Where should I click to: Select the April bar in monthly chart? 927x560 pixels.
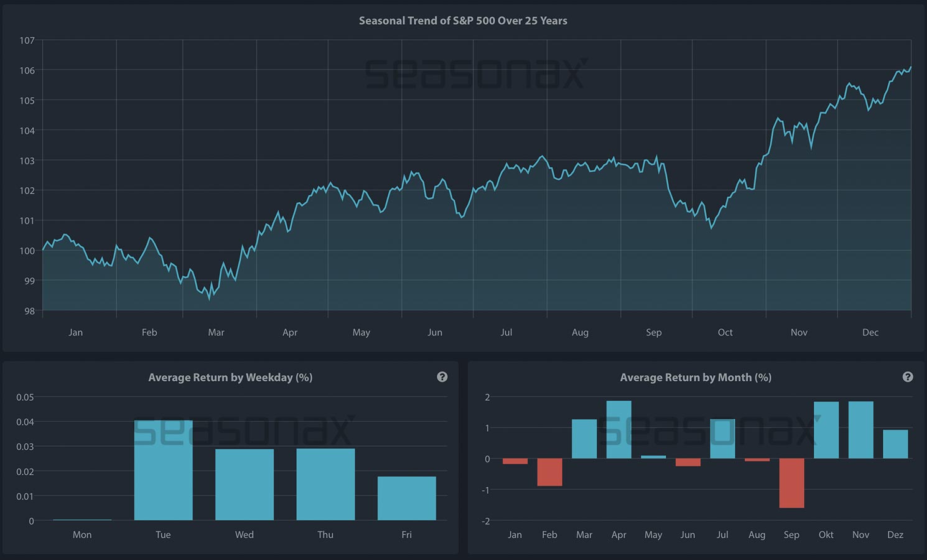pos(619,429)
